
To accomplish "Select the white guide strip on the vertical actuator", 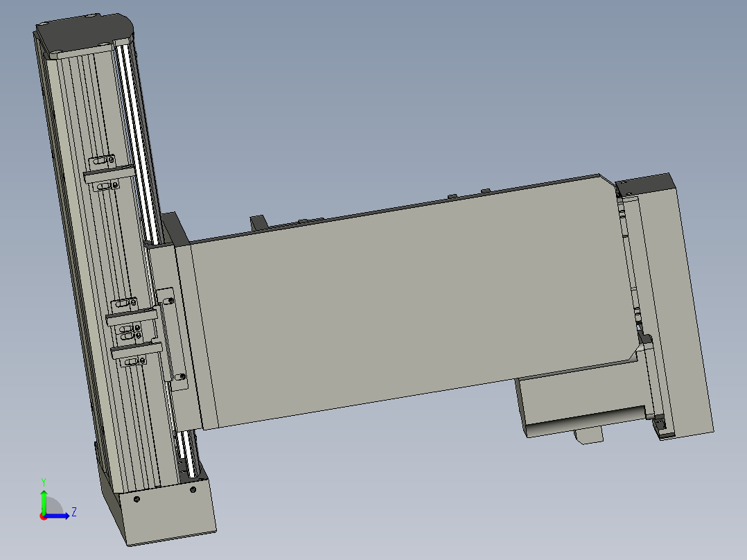I will coord(139,143).
